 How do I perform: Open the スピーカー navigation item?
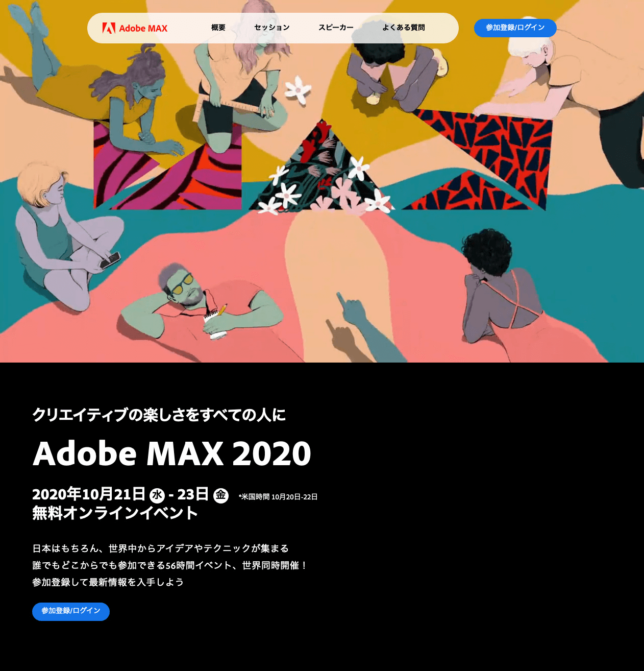tap(336, 28)
